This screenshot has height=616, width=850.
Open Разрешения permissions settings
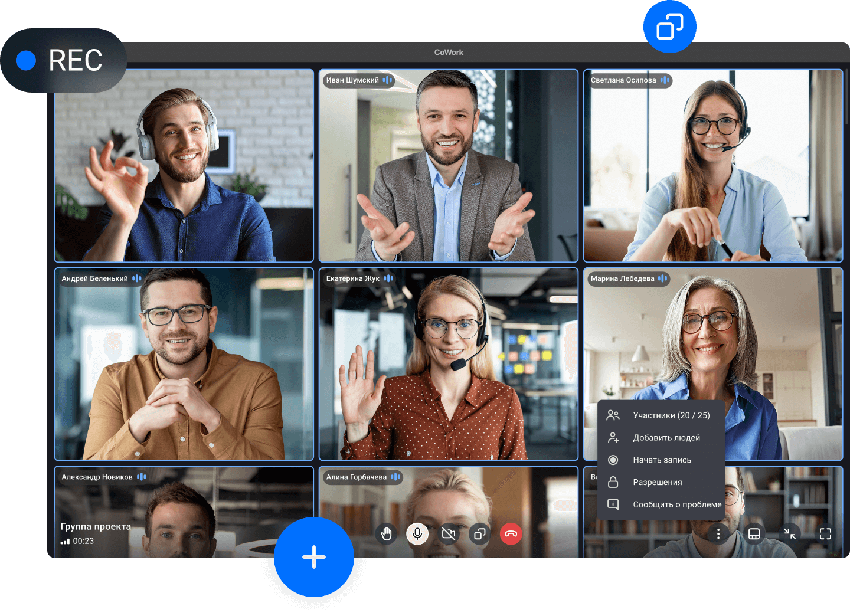[657, 482]
